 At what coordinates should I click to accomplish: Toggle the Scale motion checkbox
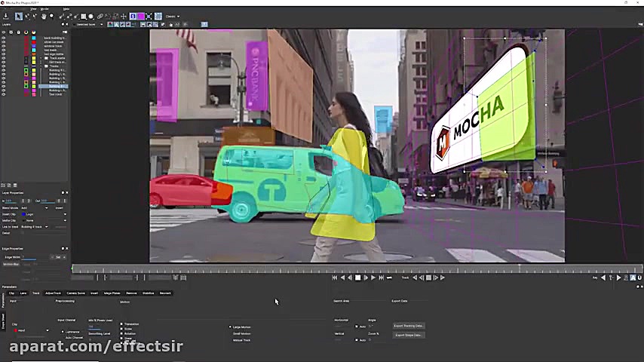pos(121,329)
